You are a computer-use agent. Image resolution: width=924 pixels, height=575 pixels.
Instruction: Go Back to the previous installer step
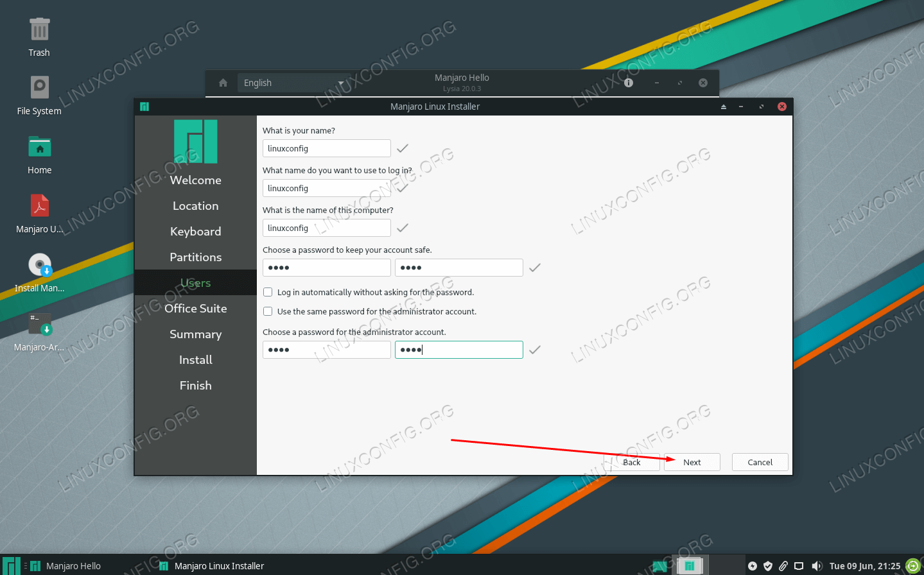(x=632, y=462)
